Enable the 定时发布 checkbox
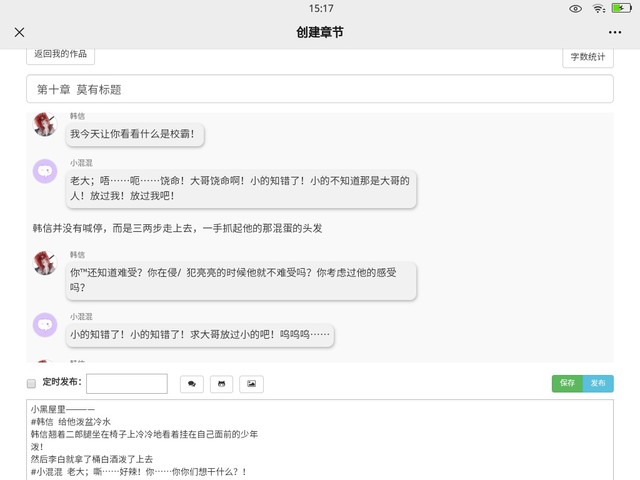The width and height of the screenshot is (640, 480). point(31,383)
